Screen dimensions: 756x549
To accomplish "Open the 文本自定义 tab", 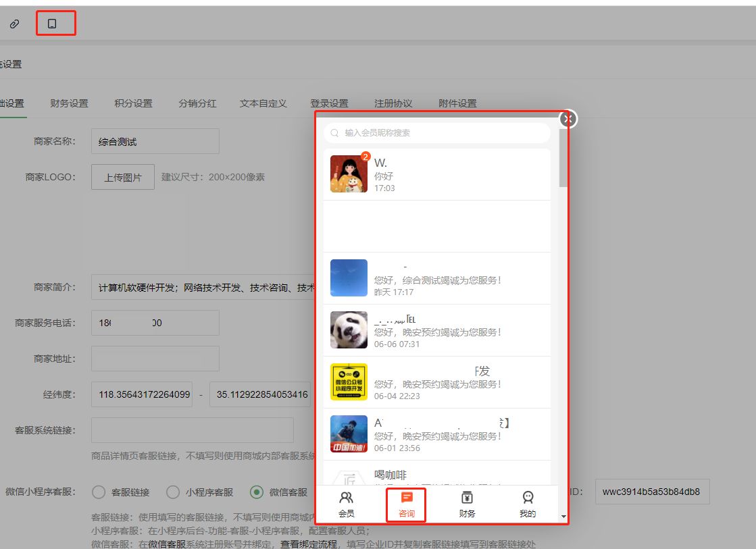I will click(263, 103).
